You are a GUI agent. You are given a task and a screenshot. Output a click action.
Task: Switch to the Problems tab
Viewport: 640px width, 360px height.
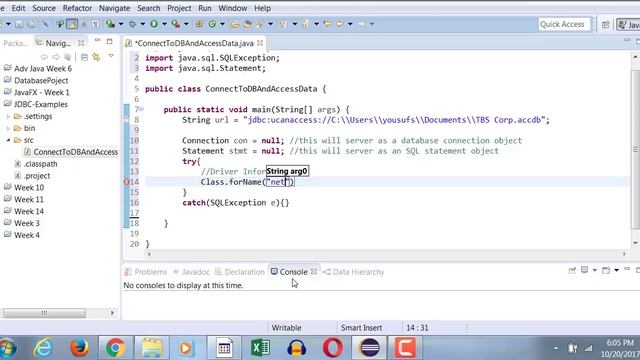coord(146,272)
